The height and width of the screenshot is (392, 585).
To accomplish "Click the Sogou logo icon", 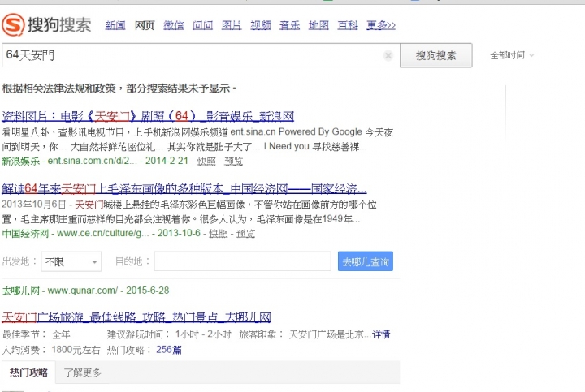I will (14, 24).
